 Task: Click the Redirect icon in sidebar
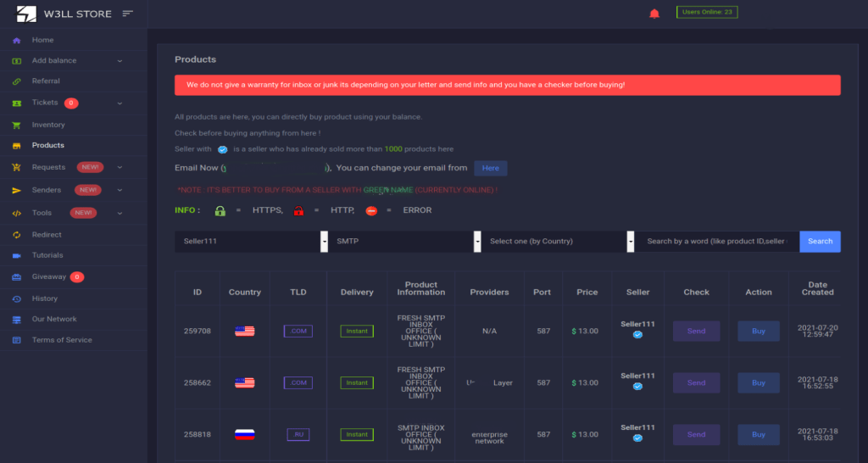(16, 235)
